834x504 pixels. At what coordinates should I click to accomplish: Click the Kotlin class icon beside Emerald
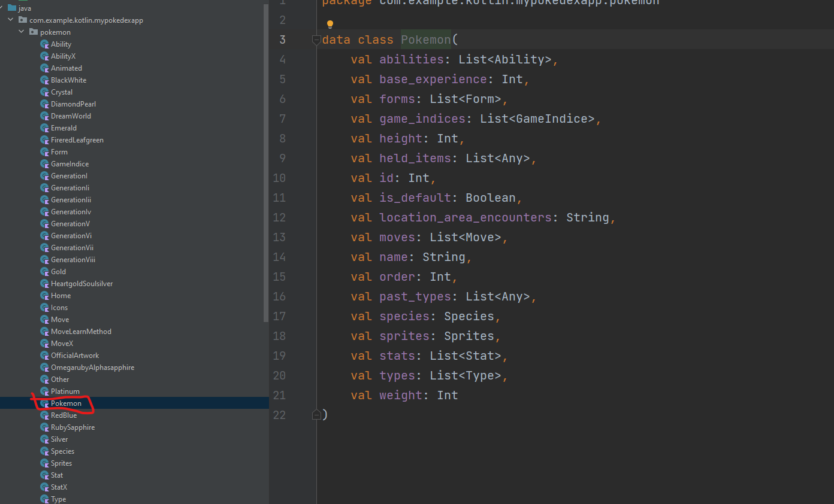click(44, 128)
